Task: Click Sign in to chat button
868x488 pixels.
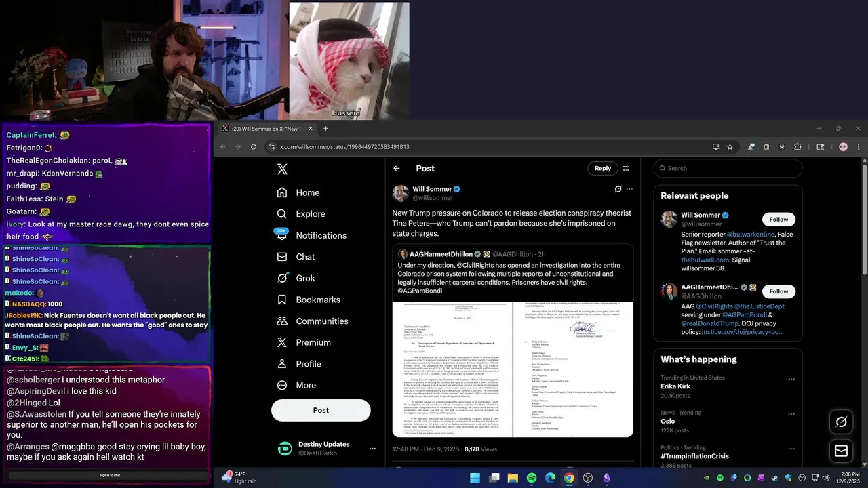Action: pyautogui.click(x=110, y=475)
